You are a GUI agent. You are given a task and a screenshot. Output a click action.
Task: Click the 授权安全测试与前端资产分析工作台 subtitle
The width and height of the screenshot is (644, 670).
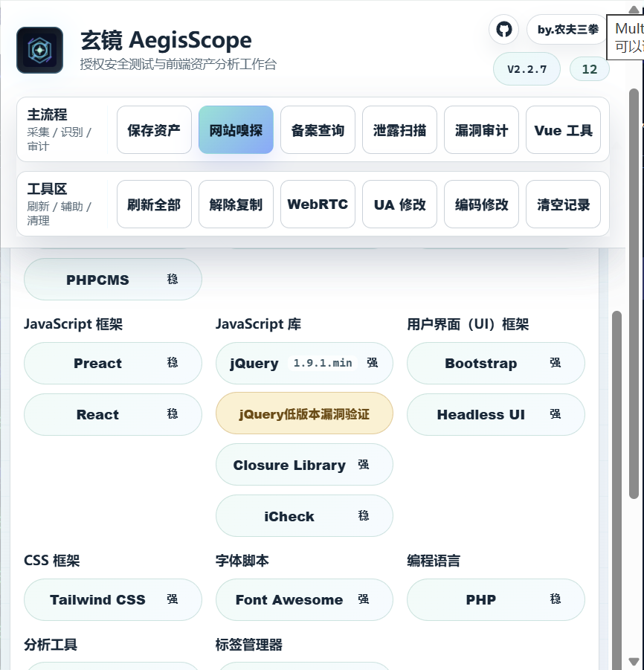pos(178,65)
